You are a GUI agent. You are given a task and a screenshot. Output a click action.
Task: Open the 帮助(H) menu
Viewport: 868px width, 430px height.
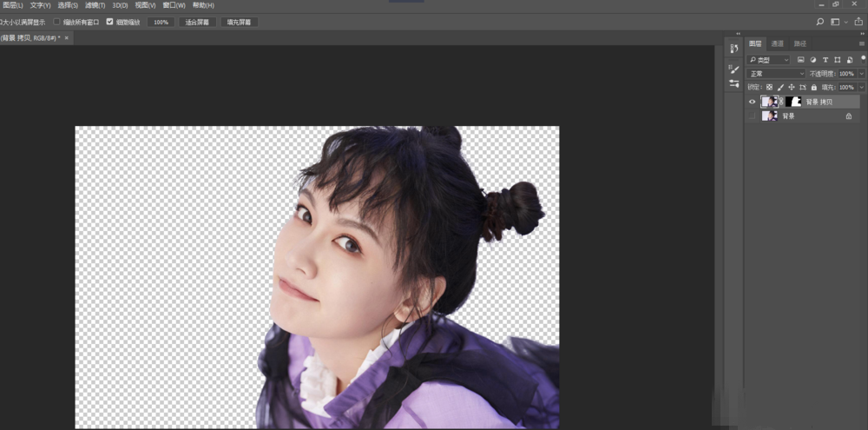tap(203, 5)
